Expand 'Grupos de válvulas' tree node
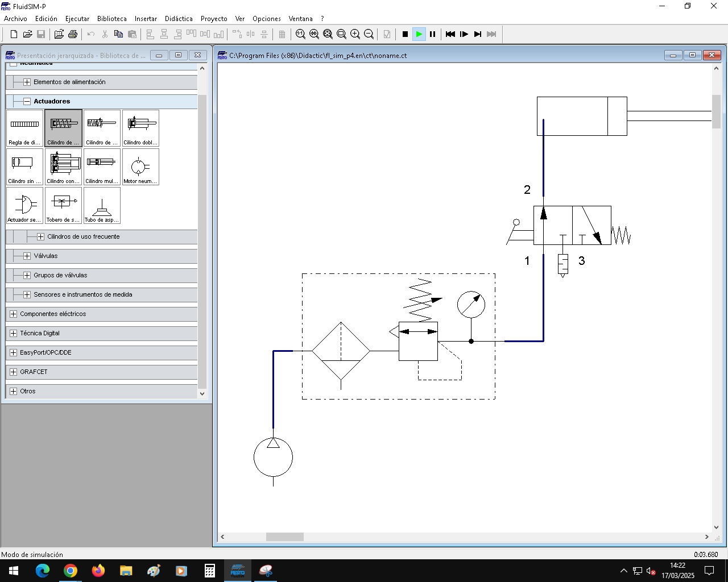 pos(27,275)
